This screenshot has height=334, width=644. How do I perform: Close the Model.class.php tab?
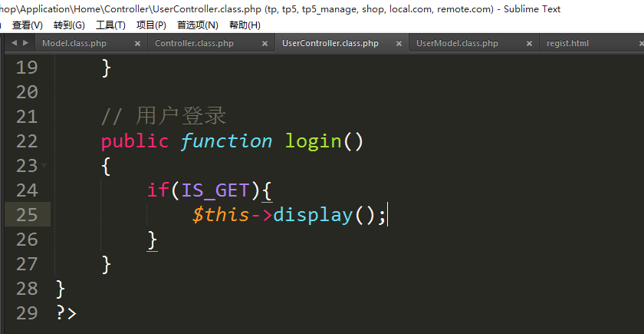point(138,44)
